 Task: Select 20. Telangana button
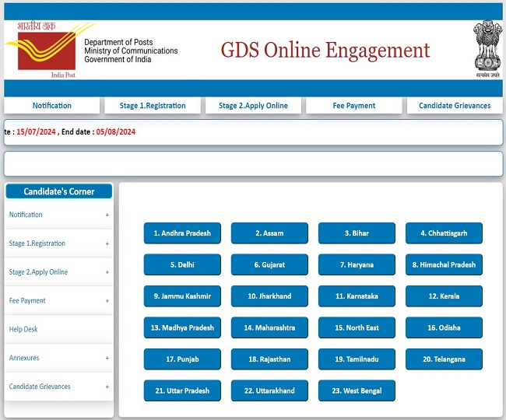(x=444, y=359)
